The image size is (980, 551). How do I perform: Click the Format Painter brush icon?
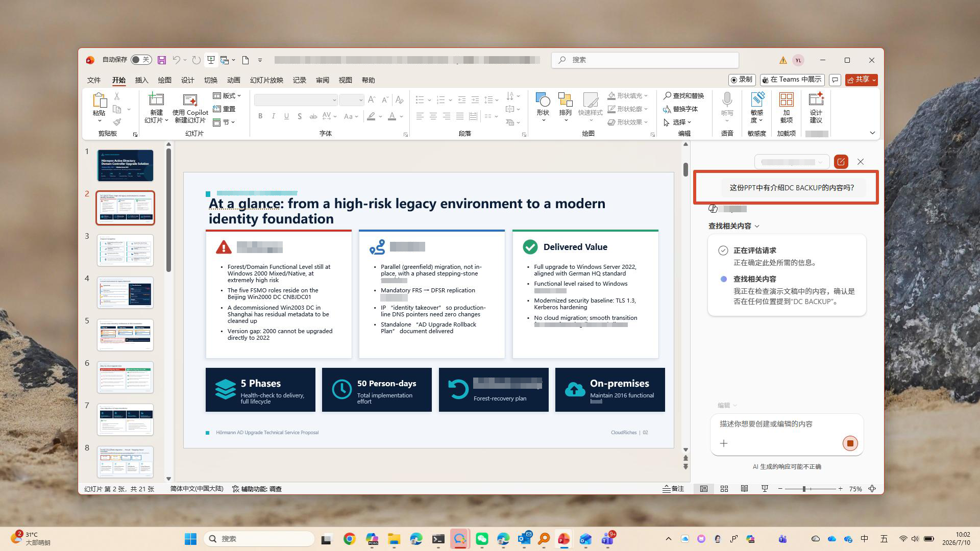click(117, 122)
